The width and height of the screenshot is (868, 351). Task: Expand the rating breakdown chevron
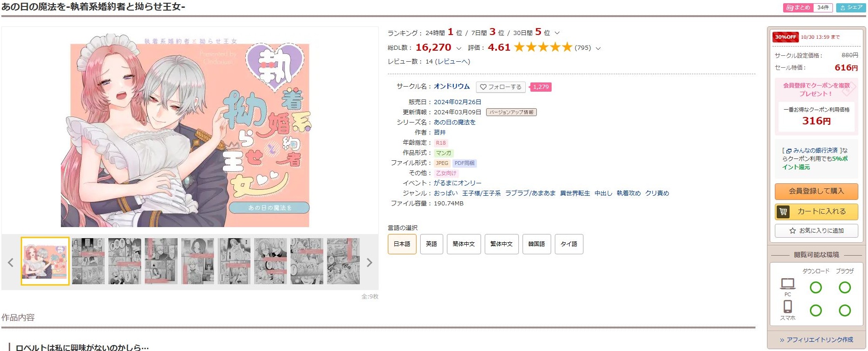click(x=598, y=48)
